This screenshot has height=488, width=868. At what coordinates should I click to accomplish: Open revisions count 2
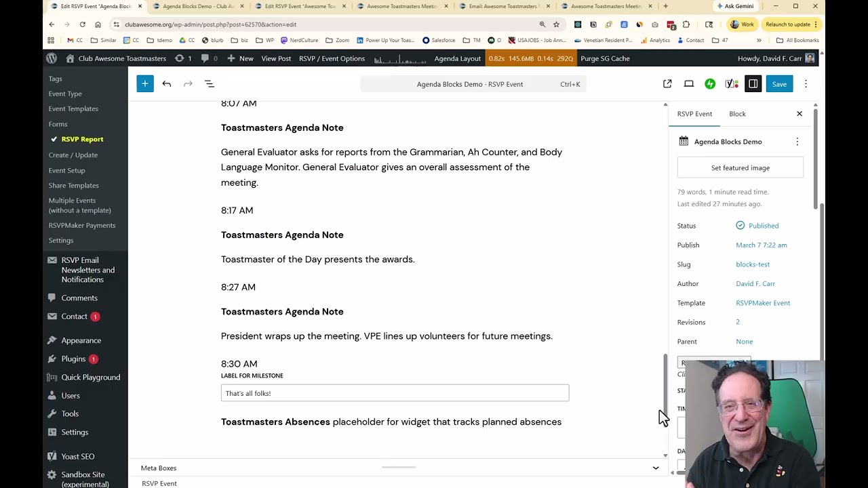738,322
